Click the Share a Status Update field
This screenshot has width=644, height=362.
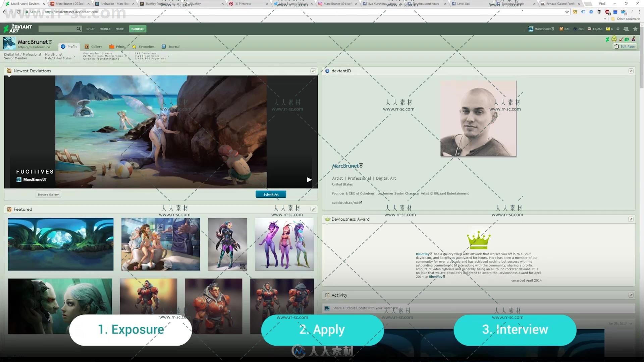pyautogui.click(x=479, y=308)
